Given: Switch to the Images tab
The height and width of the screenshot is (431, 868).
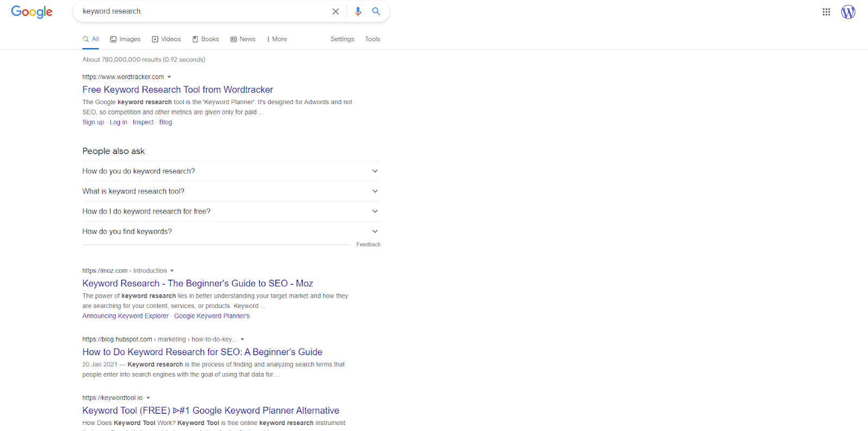Looking at the screenshot, I should click(x=125, y=39).
